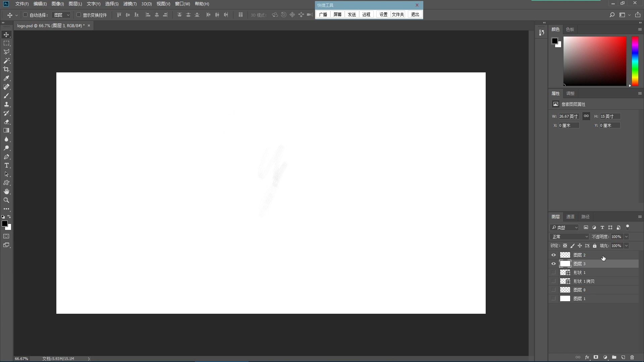Screen dimensions: 644x362
Task: Click the 设置 button
Action: coord(383,15)
